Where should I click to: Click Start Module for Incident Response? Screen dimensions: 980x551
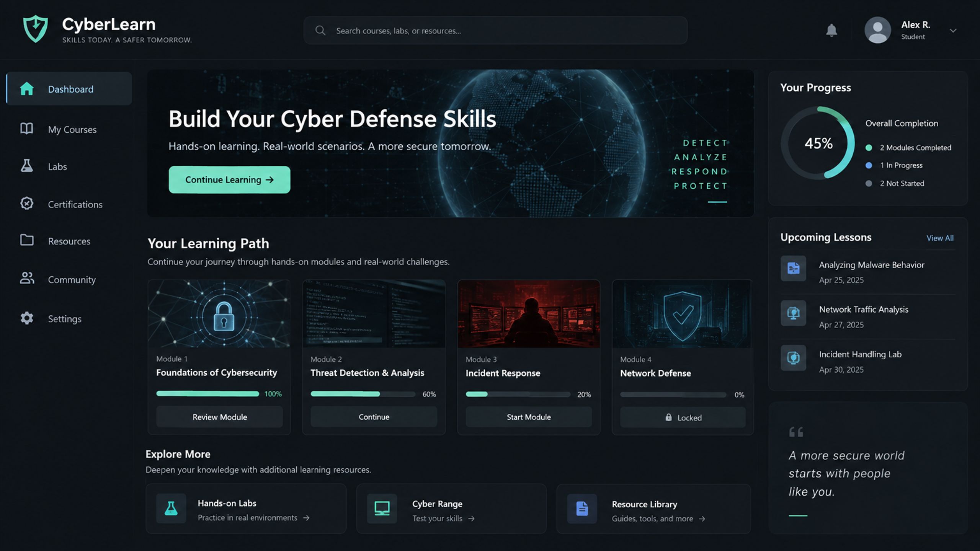pyautogui.click(x=529, y=417)
